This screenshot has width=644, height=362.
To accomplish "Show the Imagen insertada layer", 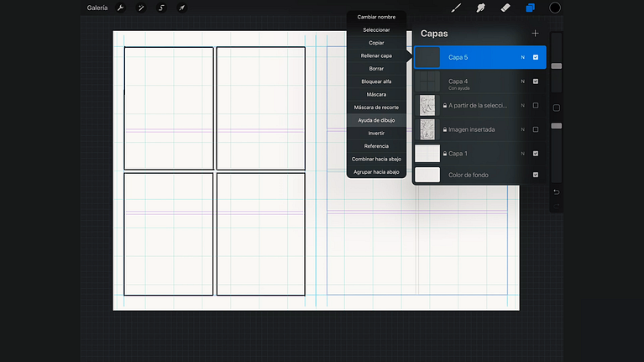I will [536, 129].
